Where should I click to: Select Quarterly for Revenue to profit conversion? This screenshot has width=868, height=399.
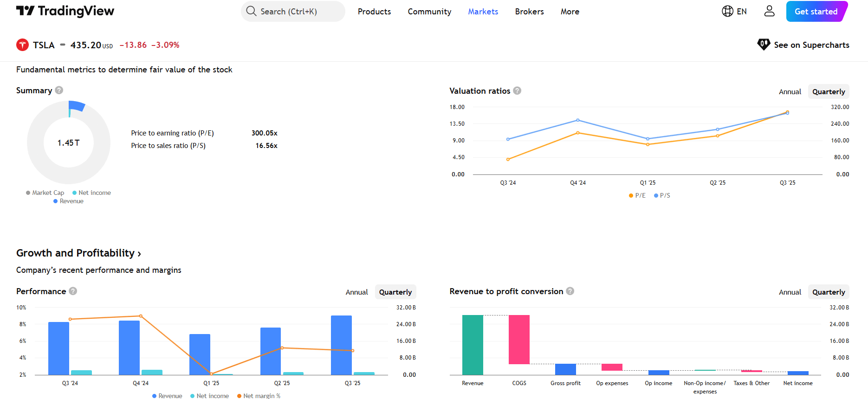828,292
